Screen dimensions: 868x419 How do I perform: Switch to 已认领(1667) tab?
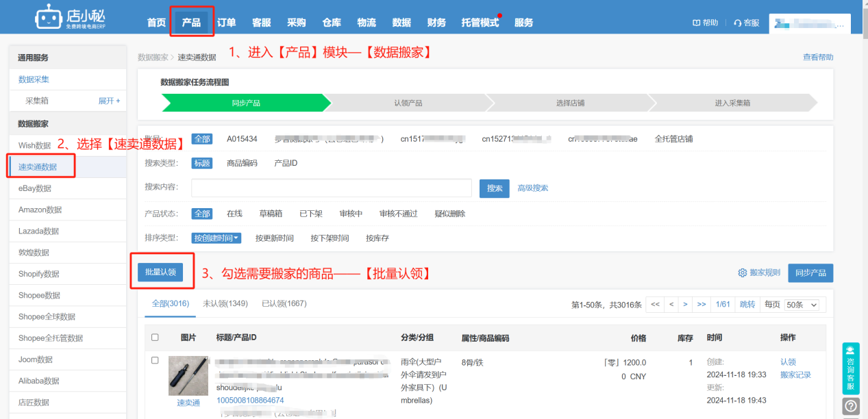tap(284, 303)
